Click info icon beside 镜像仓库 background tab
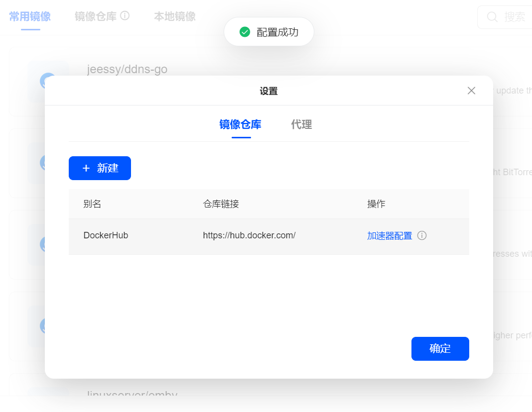532x412 pixels. click(125, 16)
